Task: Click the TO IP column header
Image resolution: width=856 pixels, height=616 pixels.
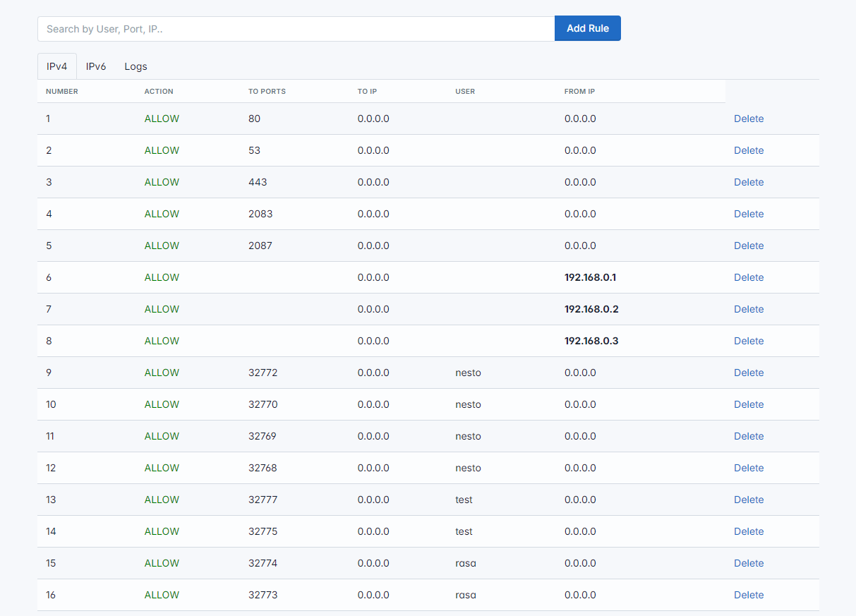Action: coord(368,92)
